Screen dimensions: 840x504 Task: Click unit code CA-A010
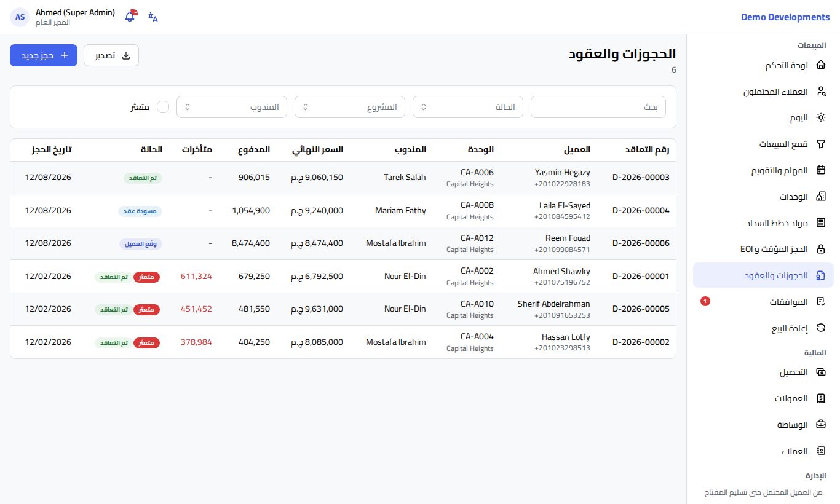477,304
